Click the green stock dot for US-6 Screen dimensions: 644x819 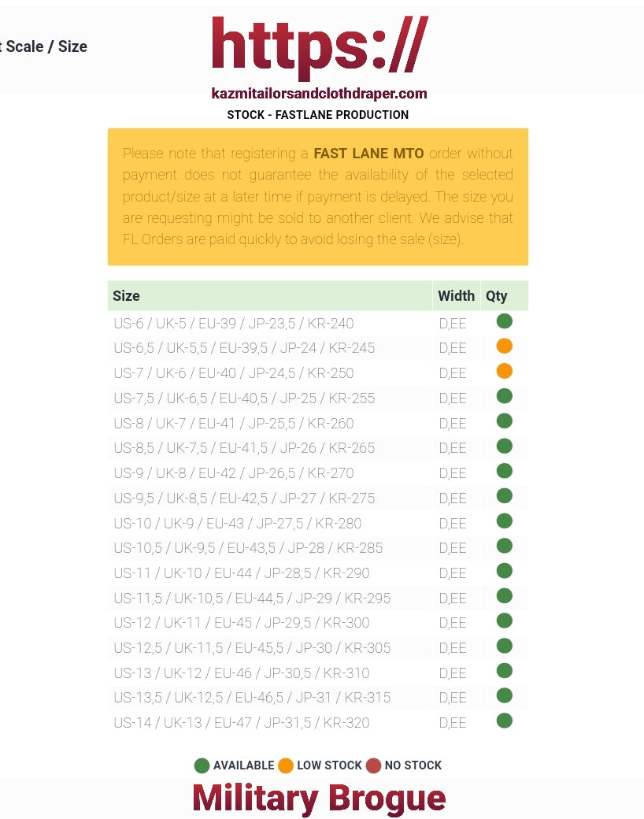point(505,321)
